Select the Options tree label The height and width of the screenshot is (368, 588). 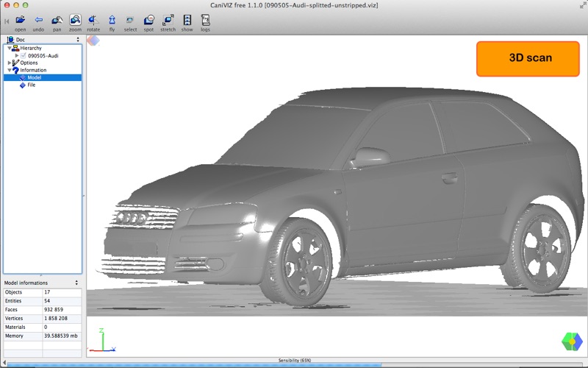[x=29, y=63]
